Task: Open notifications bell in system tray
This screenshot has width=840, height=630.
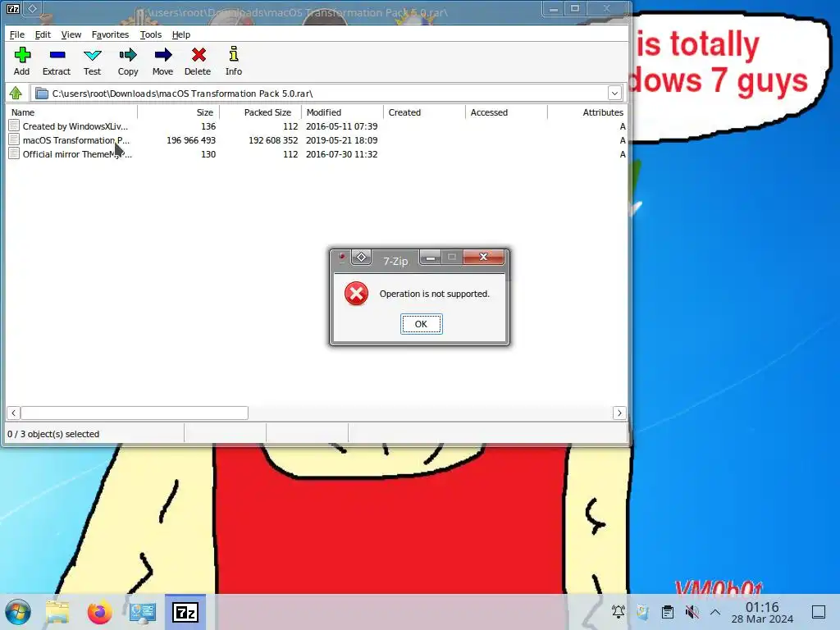Action: (x=619, y=611)
